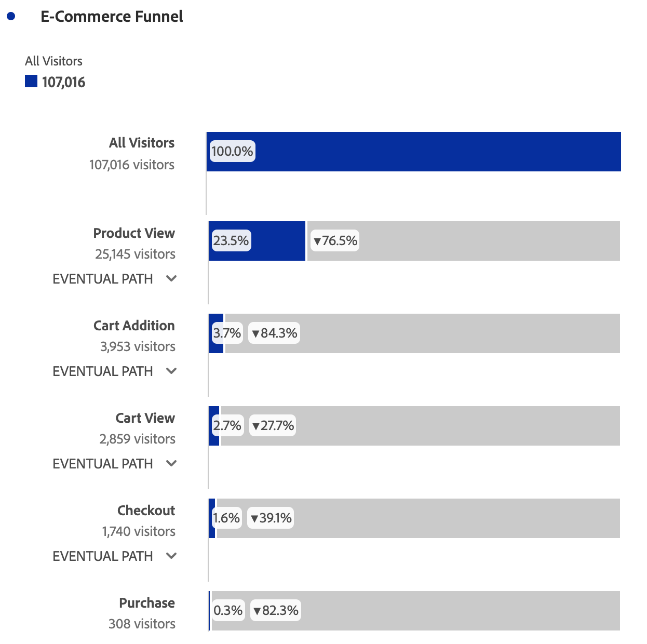Image resolution: width=647 pixels, height=644 pixels.
Task: Select the 100.0% All Visitors bar
Action: [414, 152]
